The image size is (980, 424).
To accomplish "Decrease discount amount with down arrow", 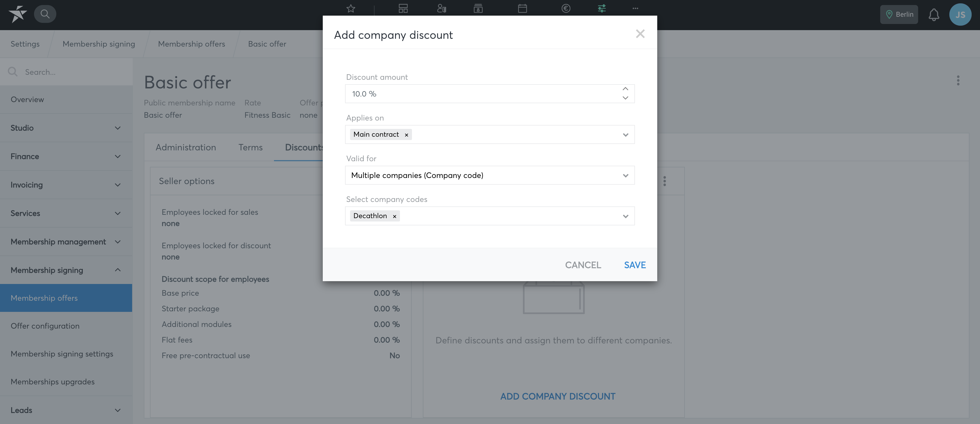I will 625,98.
